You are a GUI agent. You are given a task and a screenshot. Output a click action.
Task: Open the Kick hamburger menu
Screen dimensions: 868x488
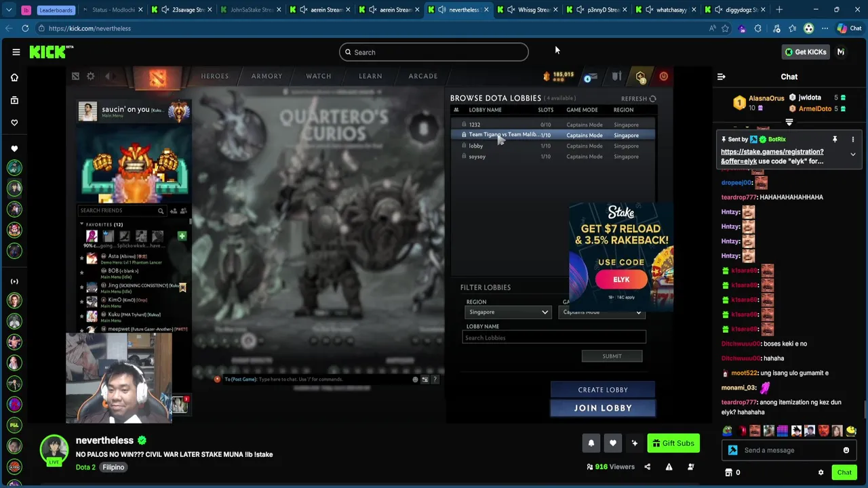pyautogui.click(x=16, y=52)
